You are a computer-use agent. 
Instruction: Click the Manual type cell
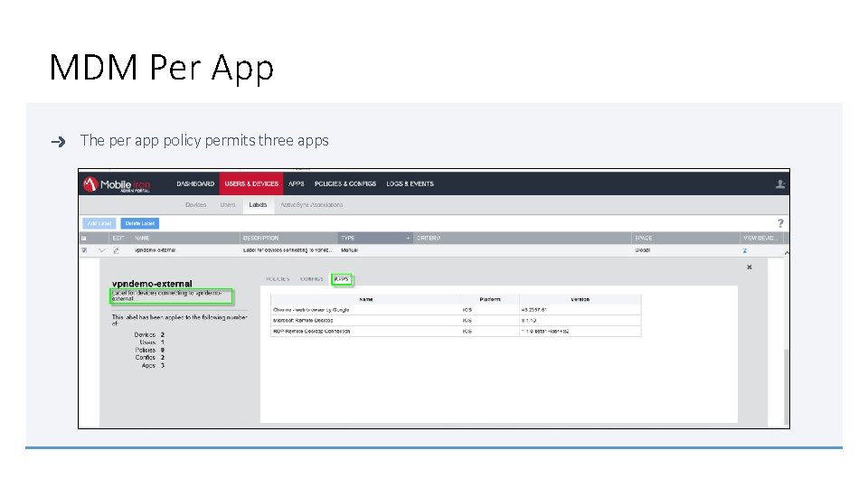click(x=349, y=250)
